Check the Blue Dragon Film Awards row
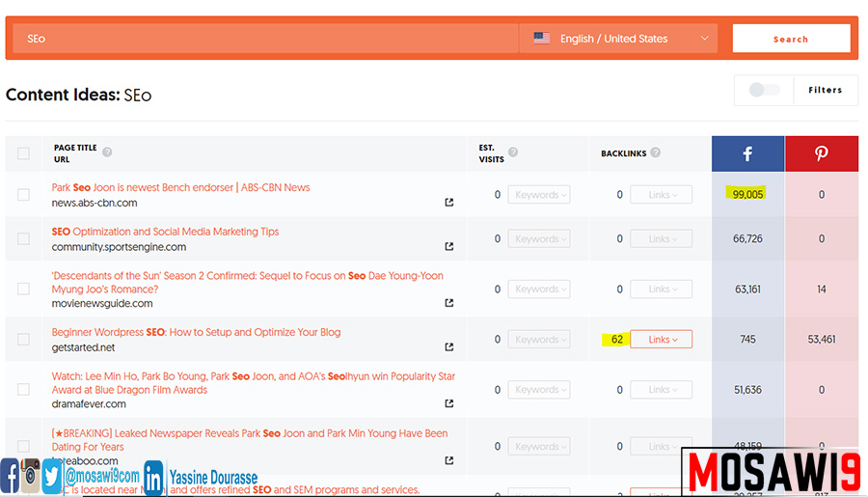This screenshot has width=868, height=497. [23, 390]
